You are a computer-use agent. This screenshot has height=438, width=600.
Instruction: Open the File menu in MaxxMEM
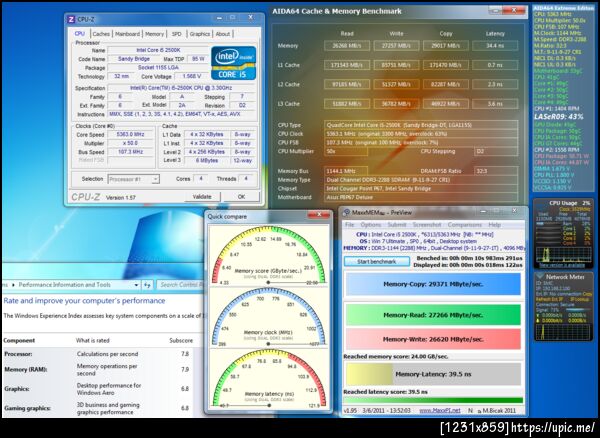350,225
